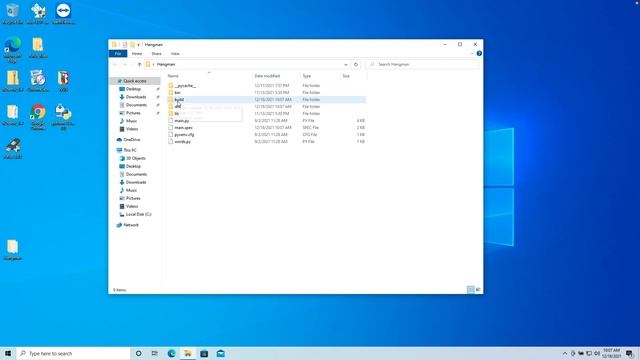Image resolution: width=640 pixels, height=360 pixels.
Task: Select Quick access in navigation pane
Action: 135,81
